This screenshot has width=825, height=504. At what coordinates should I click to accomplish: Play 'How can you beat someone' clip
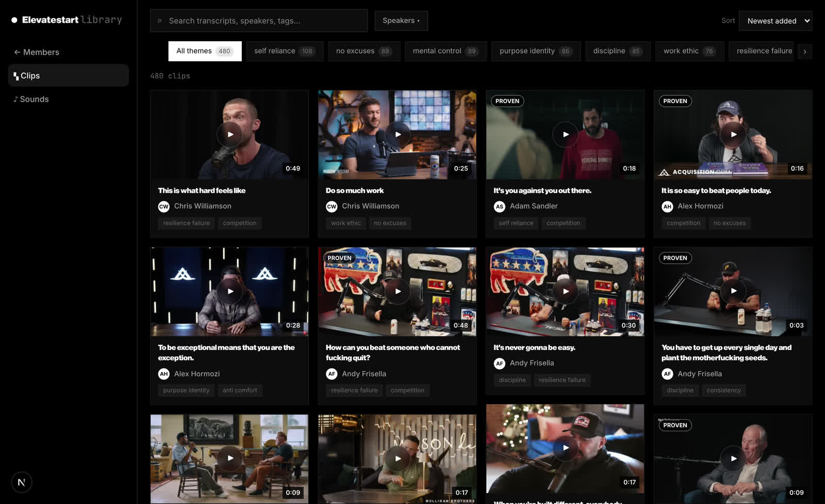[x=398, y=291]
